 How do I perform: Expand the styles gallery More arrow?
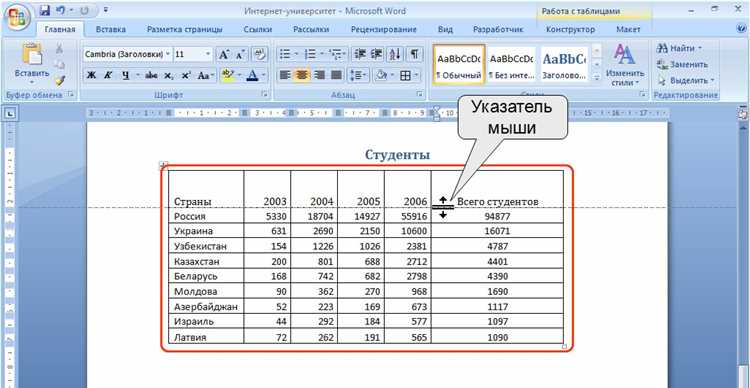coord(596,76)
